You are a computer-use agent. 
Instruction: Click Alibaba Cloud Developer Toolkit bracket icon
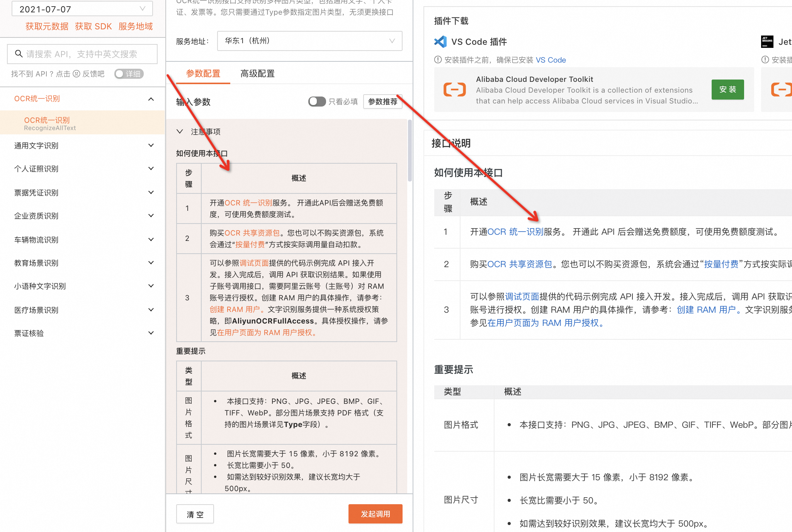(x=454, y=90)
